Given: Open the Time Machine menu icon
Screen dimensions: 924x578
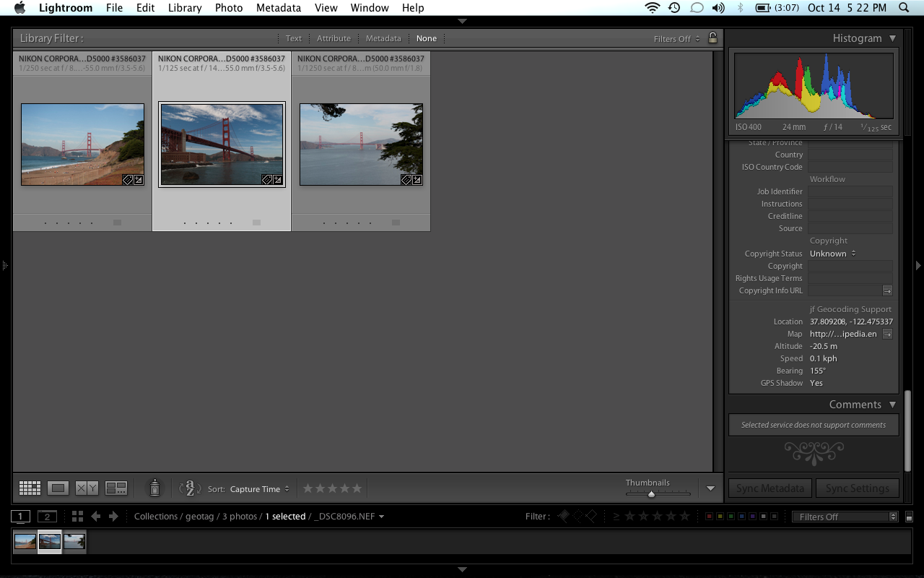Looking at the screenshot, I should tap(674, 8).
